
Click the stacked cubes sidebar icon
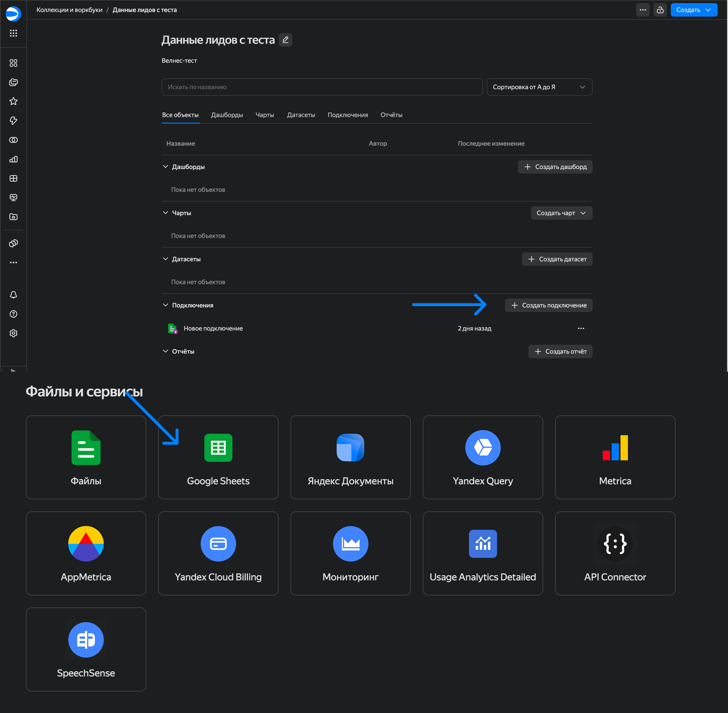point(14,243)
